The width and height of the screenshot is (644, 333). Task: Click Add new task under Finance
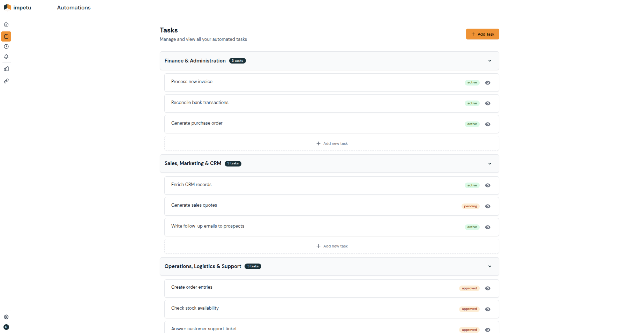[332, 143]
